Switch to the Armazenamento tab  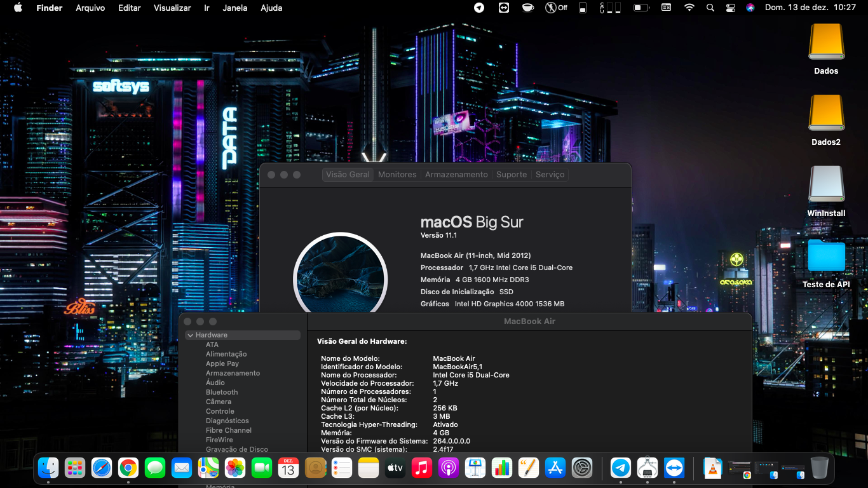(x=456, y=174)
